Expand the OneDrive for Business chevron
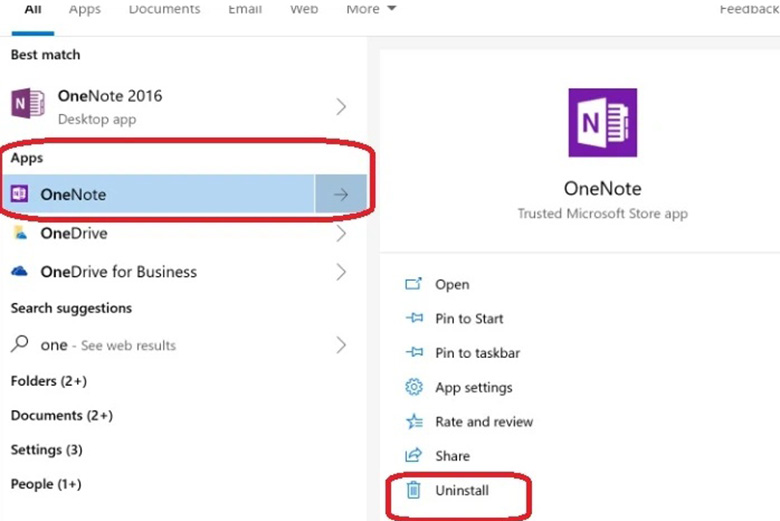780x521 pixels. 341,272
